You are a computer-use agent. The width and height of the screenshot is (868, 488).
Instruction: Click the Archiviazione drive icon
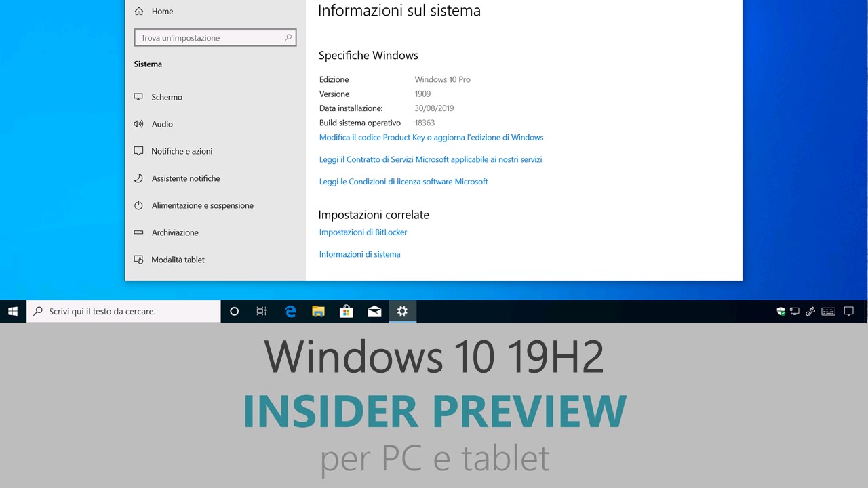[138, 232]
